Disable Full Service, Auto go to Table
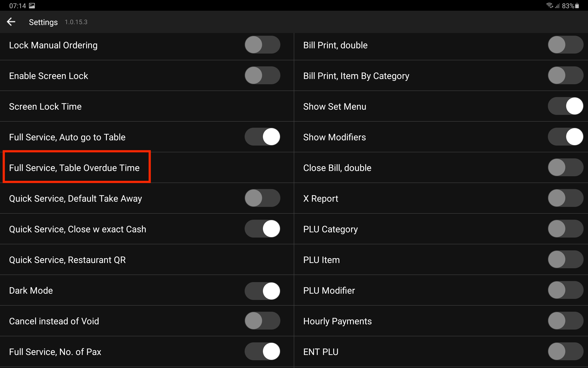This screenshot has width=588, height=368. point(262,137)
